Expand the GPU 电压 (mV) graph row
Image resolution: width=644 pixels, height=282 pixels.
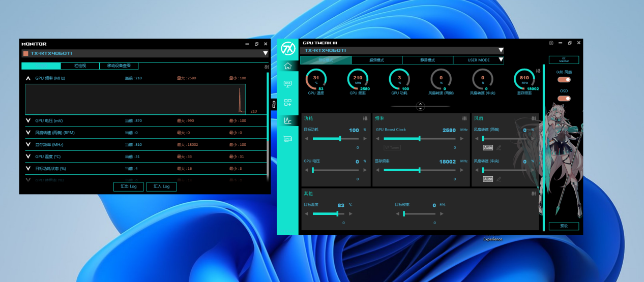pyautogui.click(x=28, y=120)
